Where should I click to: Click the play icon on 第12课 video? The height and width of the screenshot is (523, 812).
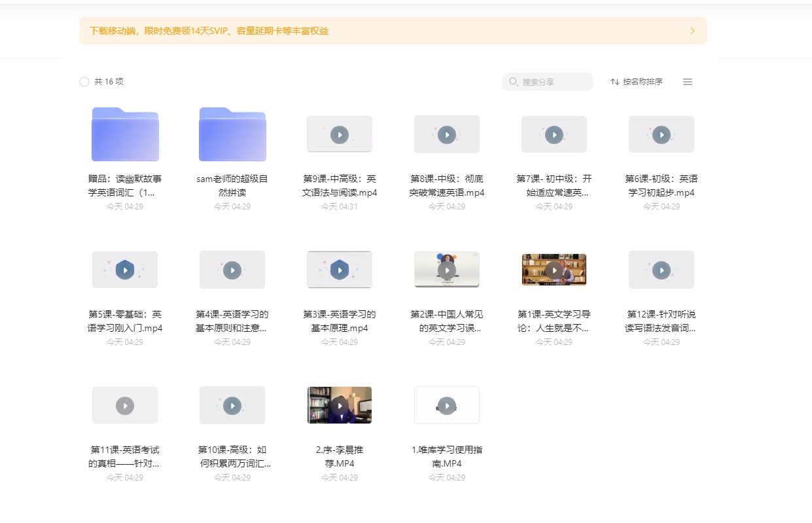click(662, 269)
